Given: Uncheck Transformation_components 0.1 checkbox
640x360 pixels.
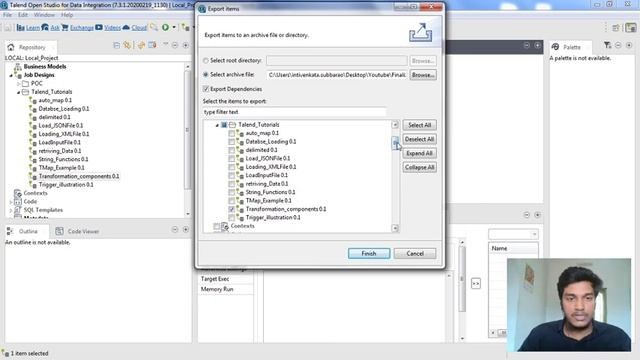Looking at the screenshot, I should pos(231,209).
